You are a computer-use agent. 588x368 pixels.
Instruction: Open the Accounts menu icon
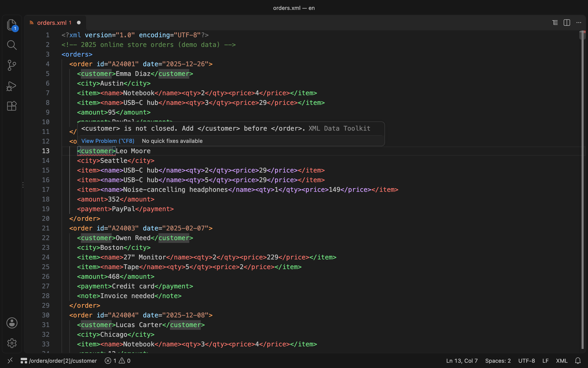click(12, 323)
